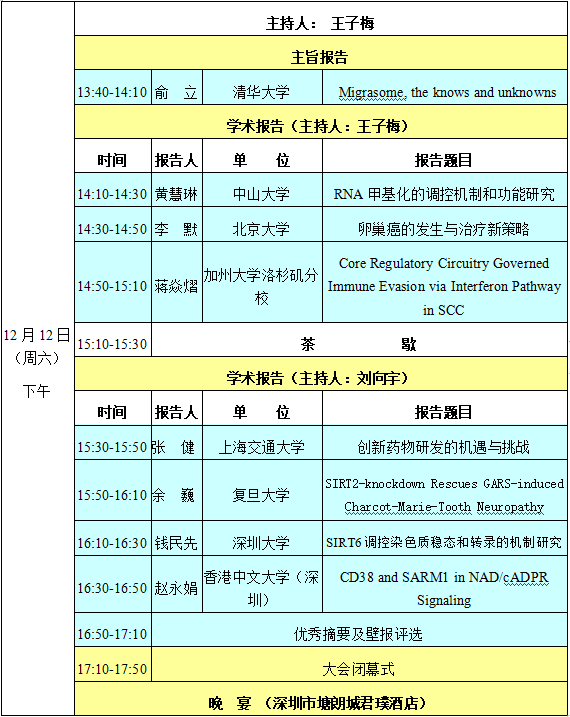Select the Core Regulatory Circuitry title cell
The image size is (570, 717).
[445, 282]
